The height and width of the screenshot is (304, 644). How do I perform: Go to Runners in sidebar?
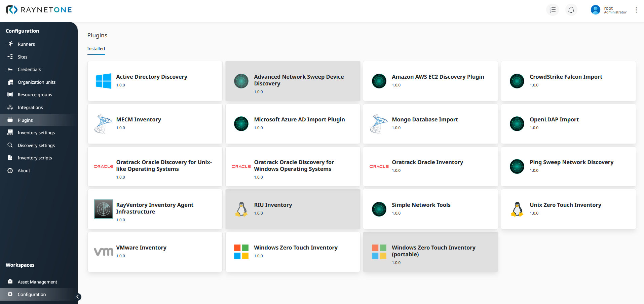(26, 44)
